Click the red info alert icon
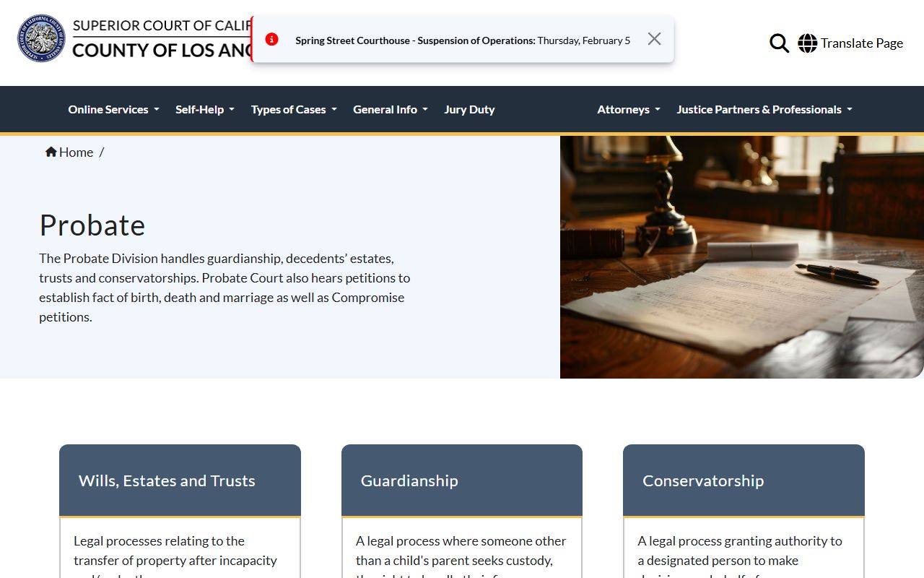Viewport: 924px width, 578px height. (x=272, y=40)
